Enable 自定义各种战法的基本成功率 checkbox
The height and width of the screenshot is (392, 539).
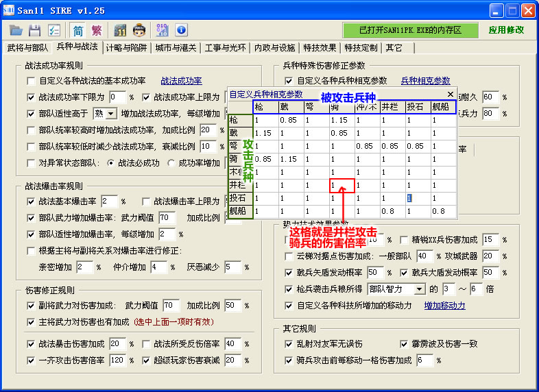[31, 81]
